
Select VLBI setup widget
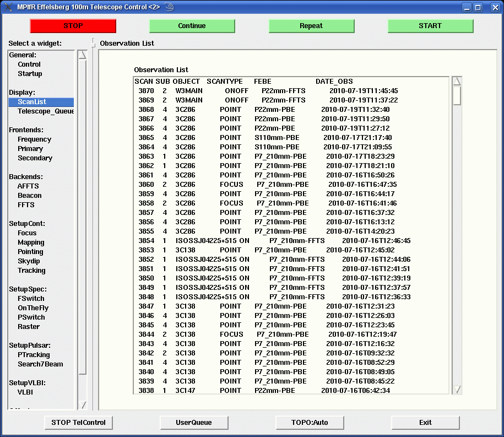pos(25,392)
